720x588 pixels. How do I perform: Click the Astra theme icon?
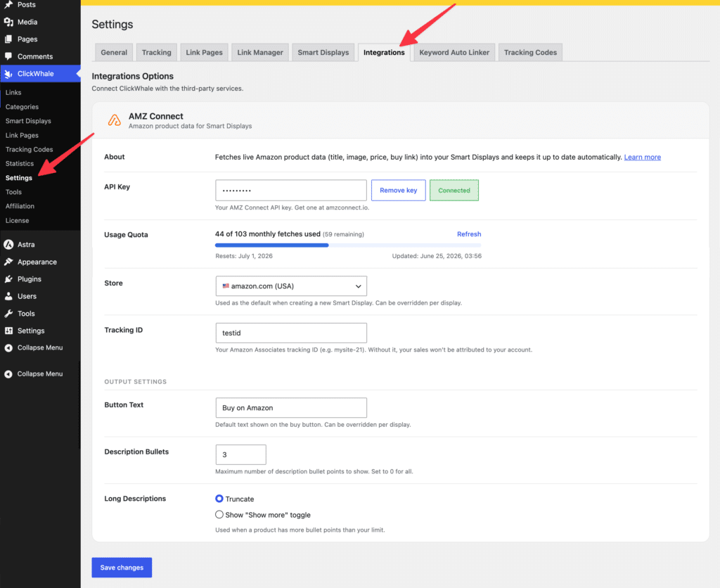click(x=8, y=244)
